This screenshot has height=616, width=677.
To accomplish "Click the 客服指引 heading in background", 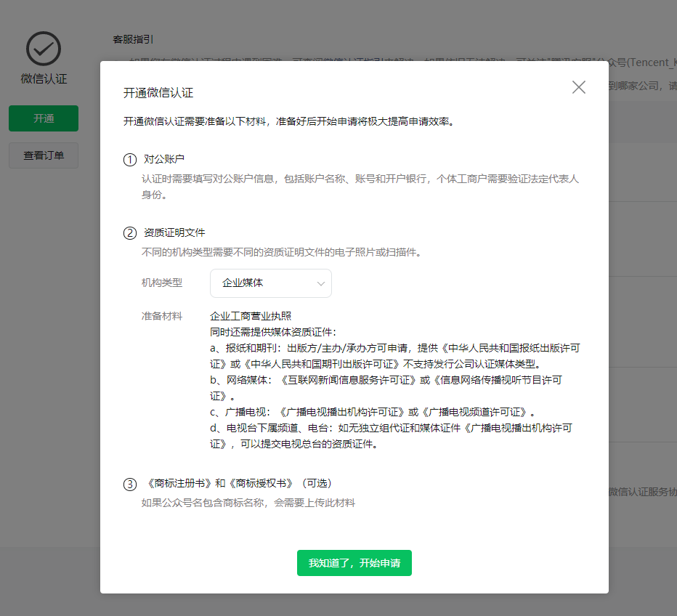I will point(133,39).
